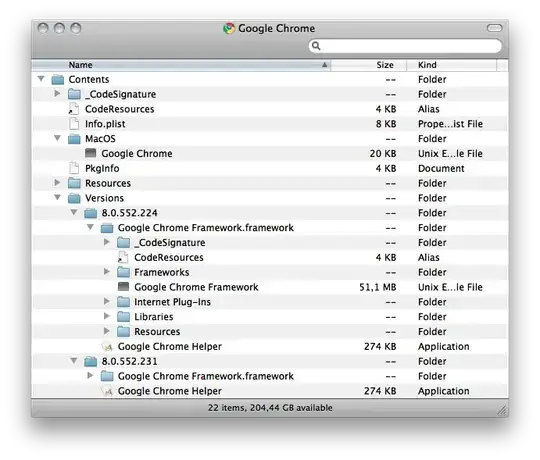Click inside the search input field

pos(405,46)
